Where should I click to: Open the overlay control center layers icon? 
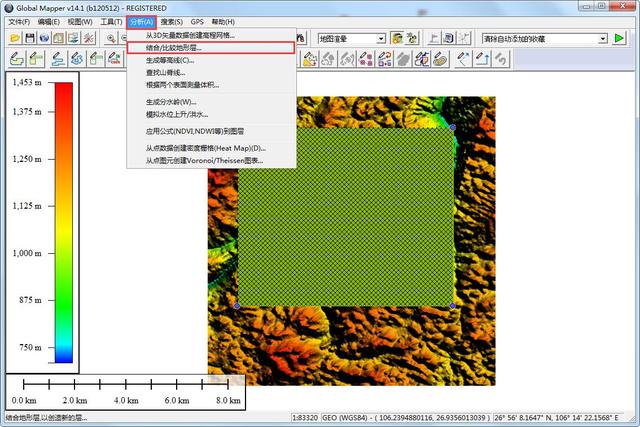tap(73, 38)
